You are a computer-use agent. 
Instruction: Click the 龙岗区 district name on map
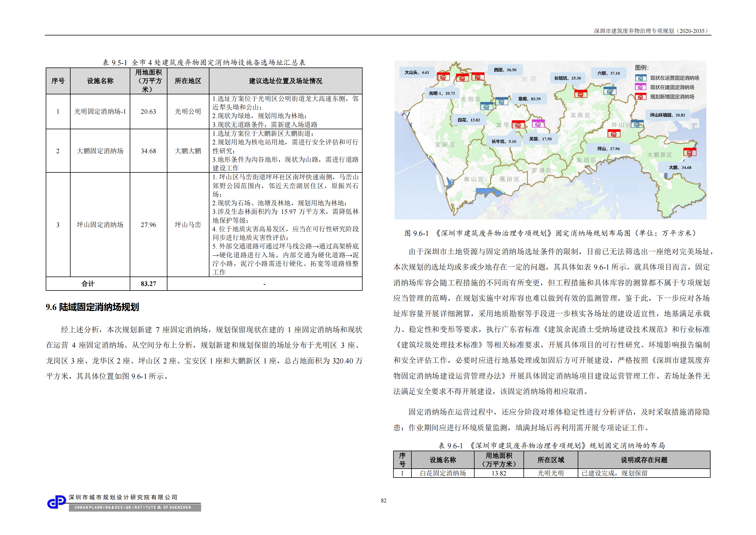(580, 115)
